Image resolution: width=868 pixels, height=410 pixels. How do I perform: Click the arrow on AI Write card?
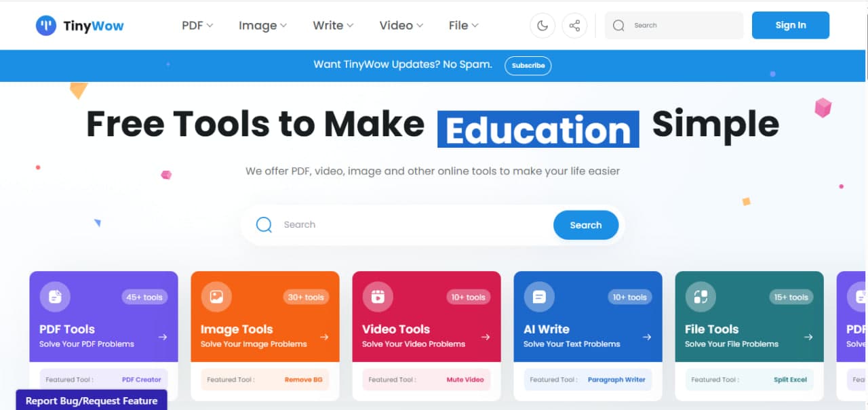point(647,337)
